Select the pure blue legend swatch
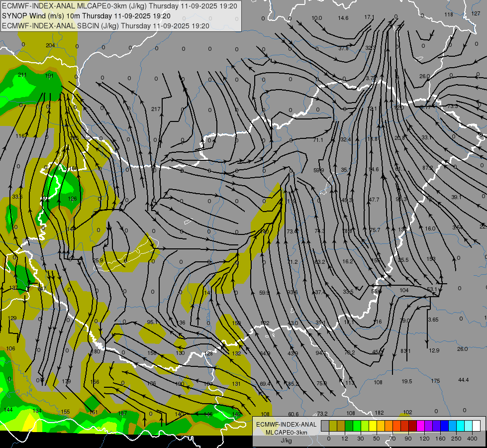487x448 pixels. [x=444, y=426]
